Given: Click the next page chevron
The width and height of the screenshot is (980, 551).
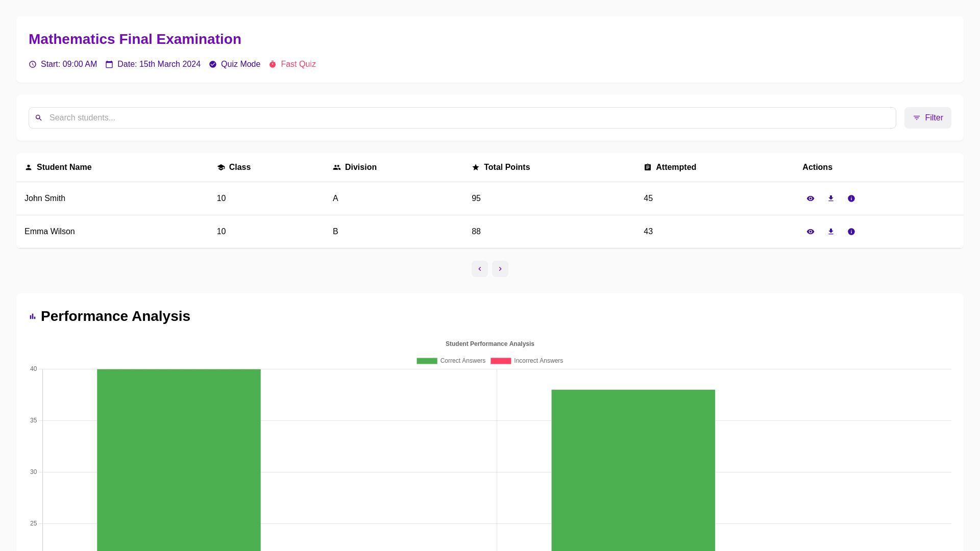Looking at the screenshot, I should coord(500,269).
